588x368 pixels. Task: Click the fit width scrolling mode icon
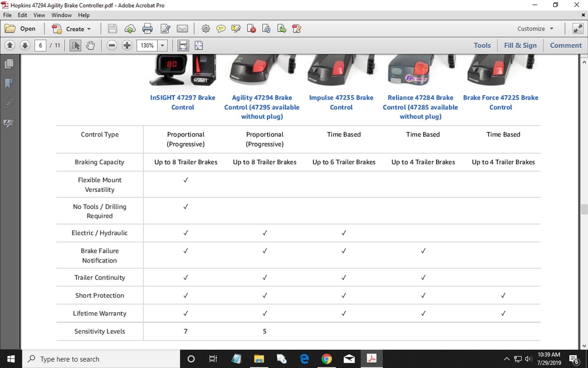tap(183, 45)
